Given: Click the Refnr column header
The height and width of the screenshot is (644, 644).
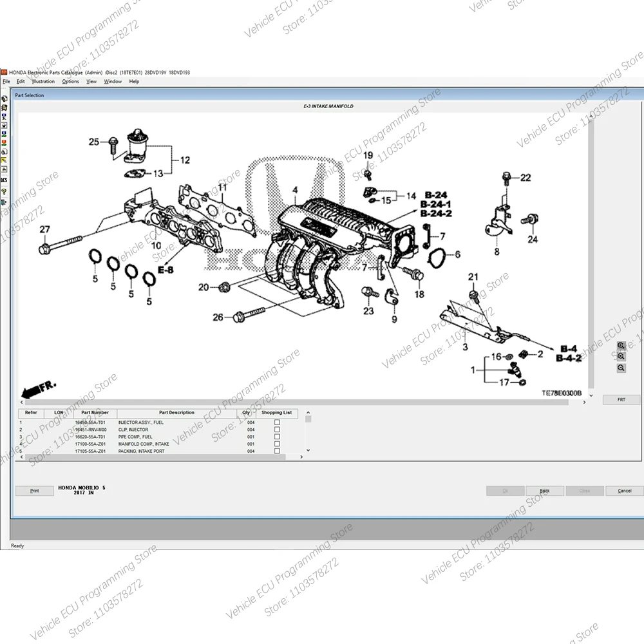Looking at the screenshot, I should pos(31,413).
